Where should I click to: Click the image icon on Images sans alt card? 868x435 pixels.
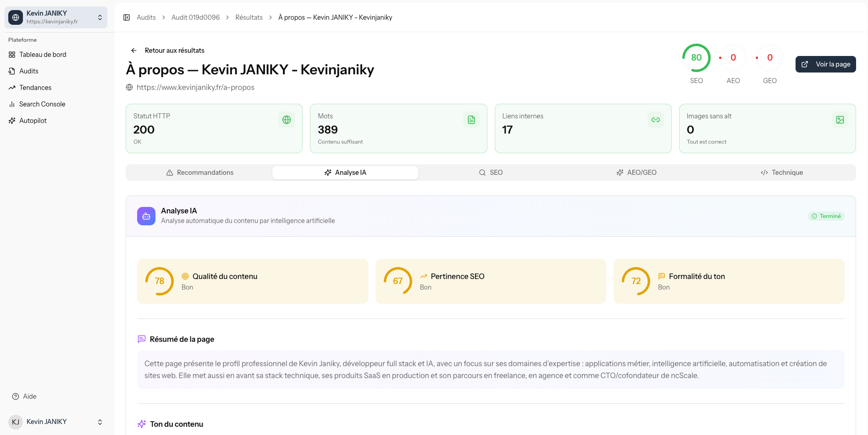tap(840, 119)
